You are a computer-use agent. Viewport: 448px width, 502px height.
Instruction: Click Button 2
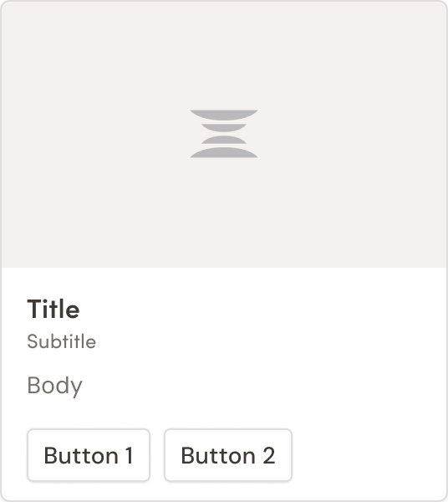tap(228, 455)
